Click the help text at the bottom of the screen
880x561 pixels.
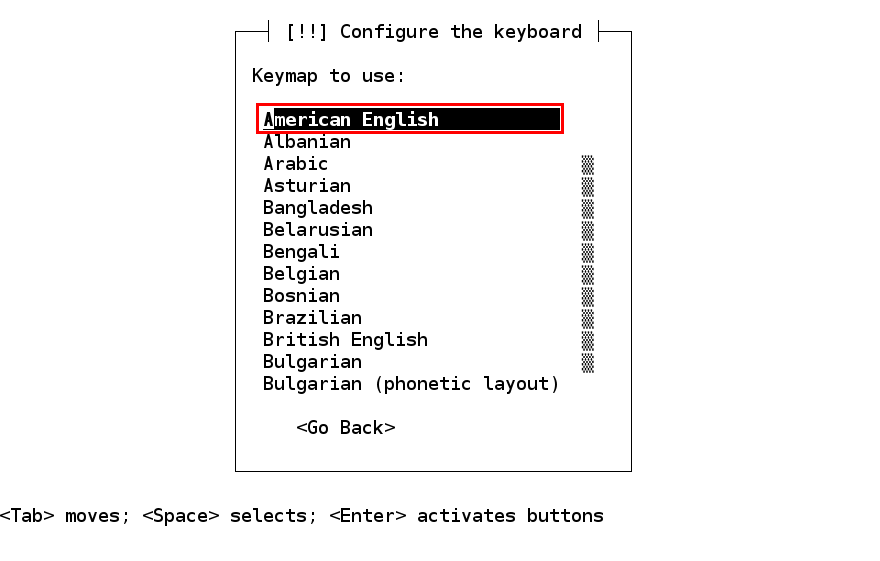[x=302, y=516]
